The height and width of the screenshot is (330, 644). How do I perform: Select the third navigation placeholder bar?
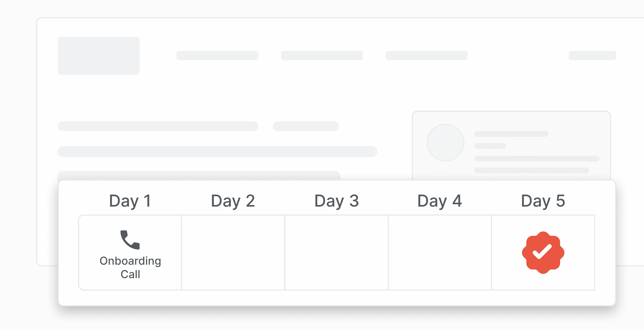pos(426,56)
